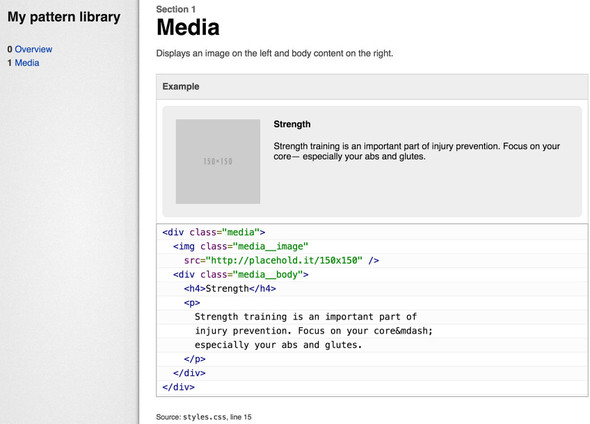Image resolution: width=590 pixels, height=424 pixels.
Task: Open the Overview link in sidebar
Action: point(33,49)
